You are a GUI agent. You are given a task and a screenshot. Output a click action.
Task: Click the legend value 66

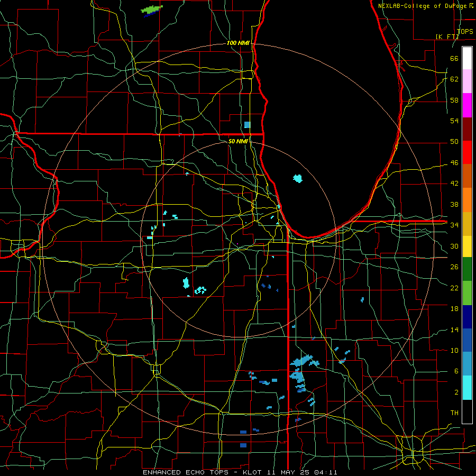454,58
